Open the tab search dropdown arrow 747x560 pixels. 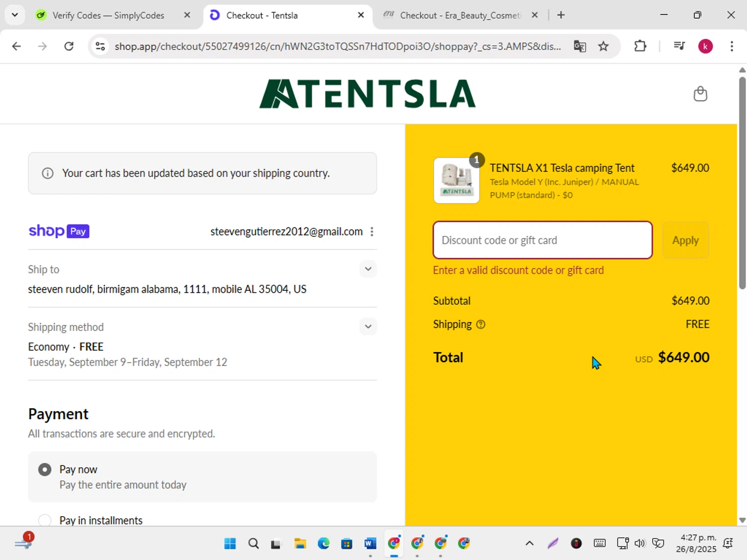pos(15,15)
